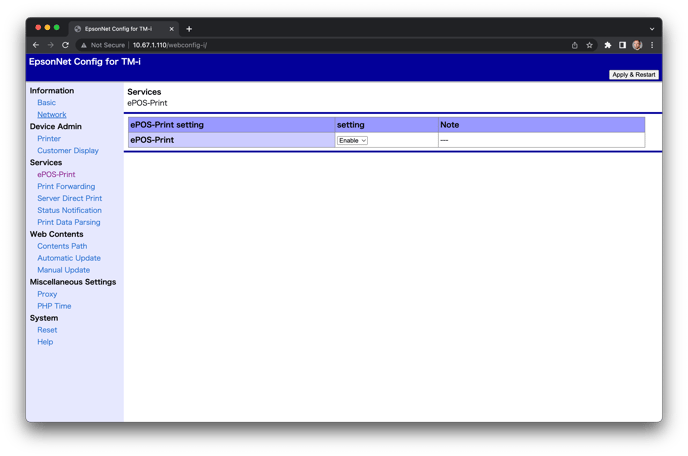Screen dimensions: 688x456
Task: Click the 'Miscellaneous Settings' sidebar heading
Action: click(x=73, y=282)
